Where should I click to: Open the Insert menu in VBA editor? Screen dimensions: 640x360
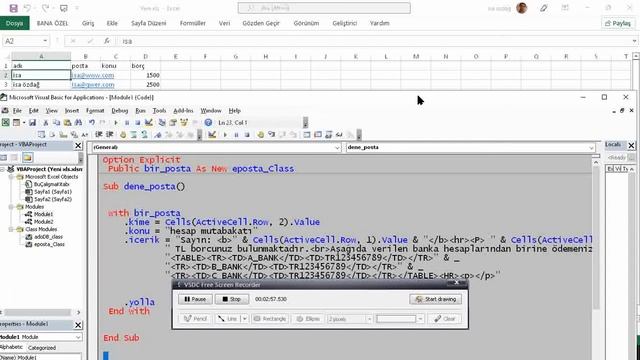71,111
